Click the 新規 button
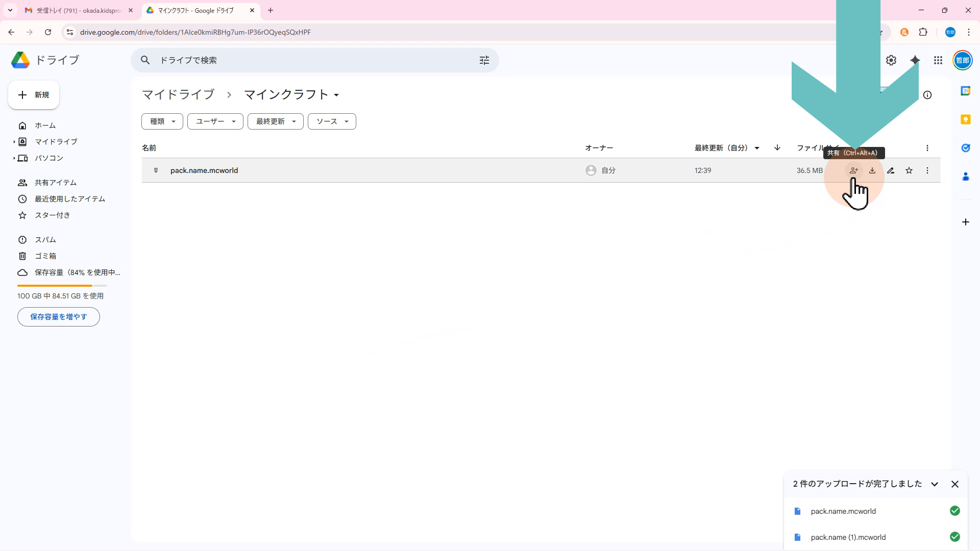Screen dimensions: 980x551 (34, 95)
